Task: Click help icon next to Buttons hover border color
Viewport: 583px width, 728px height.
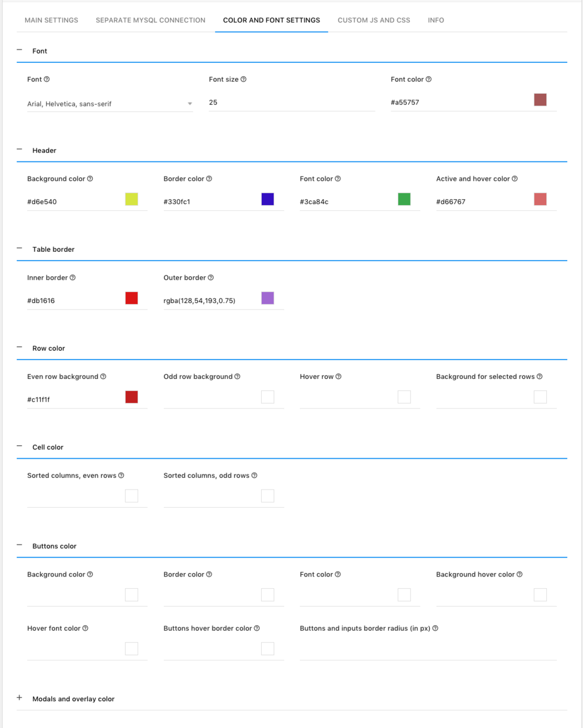Action: point(257,628)
